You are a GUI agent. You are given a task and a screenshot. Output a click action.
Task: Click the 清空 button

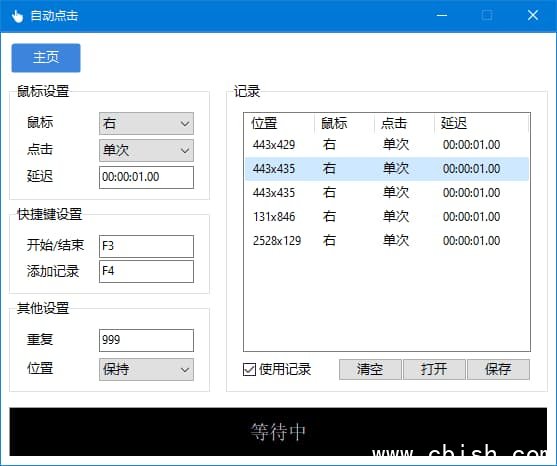[x=370, y=369]
